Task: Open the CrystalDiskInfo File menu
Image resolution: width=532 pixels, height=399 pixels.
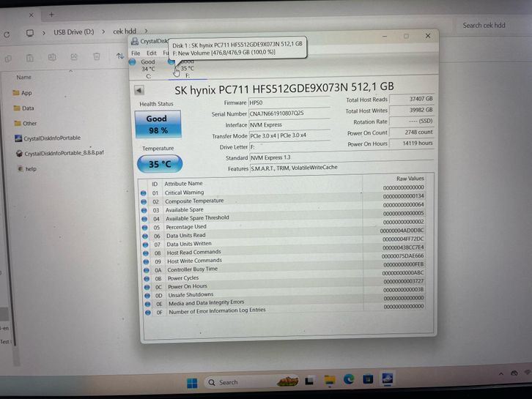Action: pos(136,53)
